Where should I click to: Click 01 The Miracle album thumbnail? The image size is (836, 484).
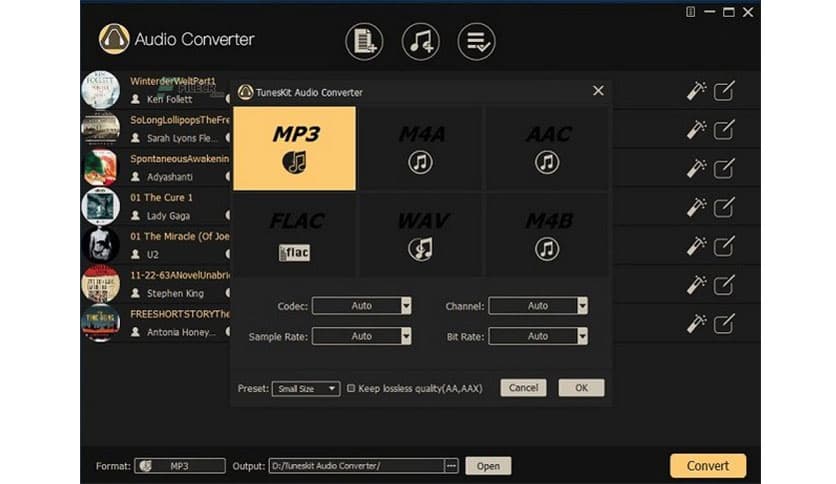click(100, 245)
